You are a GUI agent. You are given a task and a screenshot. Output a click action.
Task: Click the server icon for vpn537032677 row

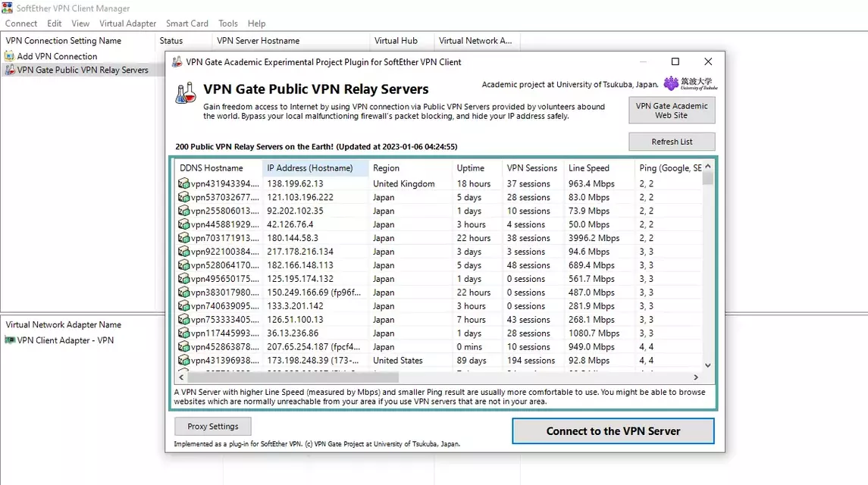183,197
